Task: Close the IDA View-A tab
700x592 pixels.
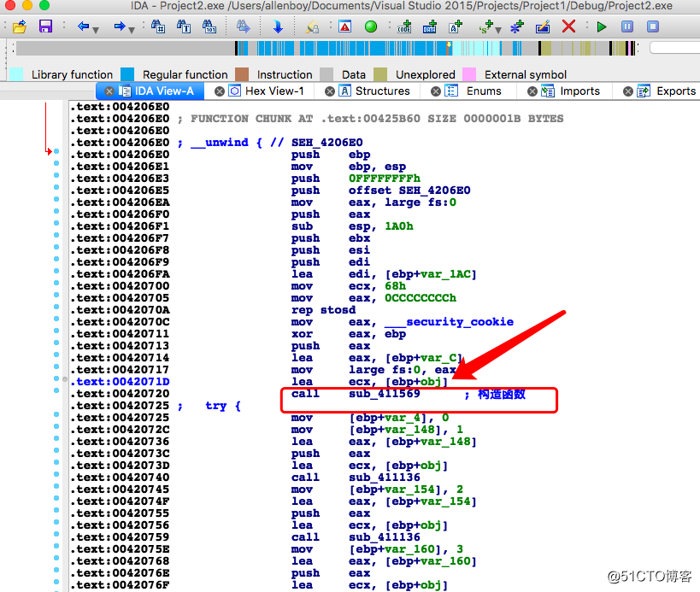Action: [x=109, y=91]
